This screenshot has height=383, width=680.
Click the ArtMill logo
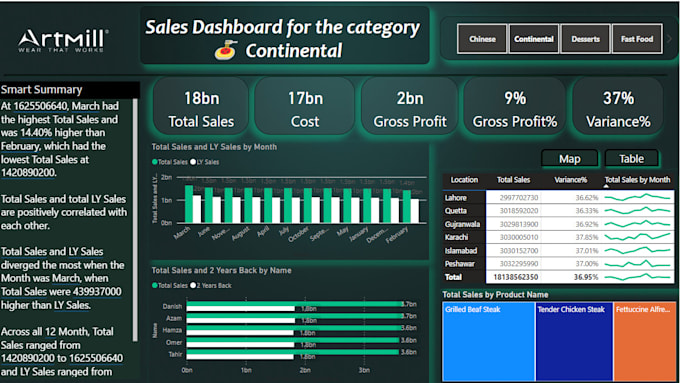point(63,41)
